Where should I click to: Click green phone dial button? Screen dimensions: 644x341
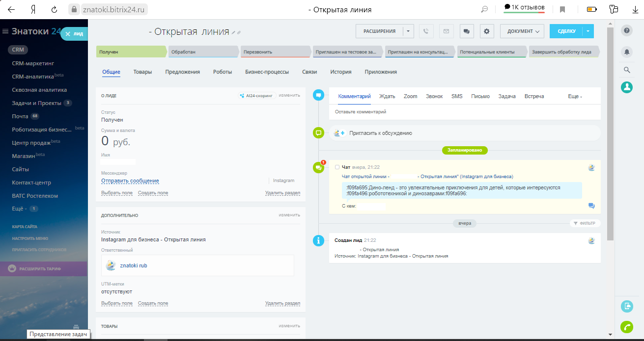pos(627,327)
